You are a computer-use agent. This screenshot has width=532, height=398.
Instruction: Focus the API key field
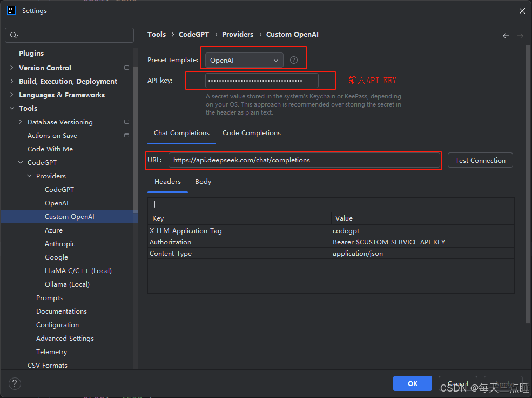pyautogui.click(x=261, y=81)
